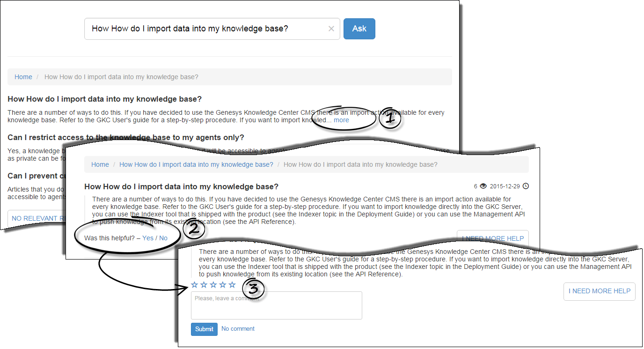Answer Yes to 'Was this helpful?'
This screenshot has height=349, width=644.
148,238
